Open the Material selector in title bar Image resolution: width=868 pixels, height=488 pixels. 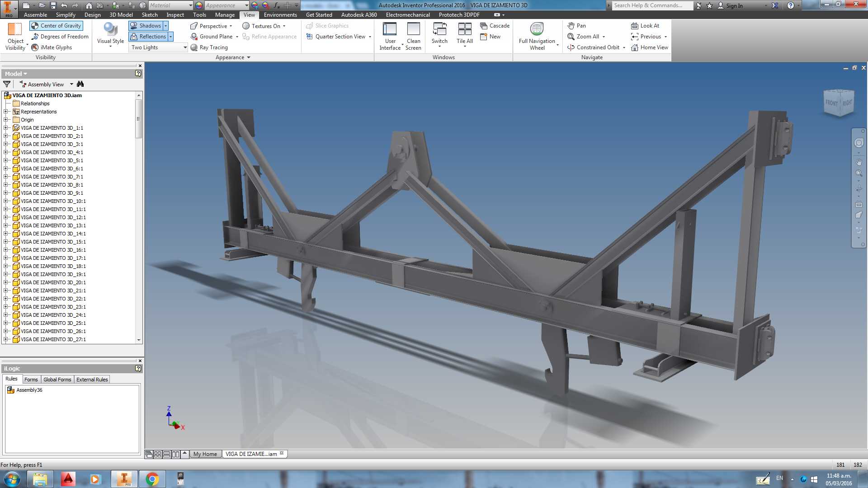click(170, 5)
